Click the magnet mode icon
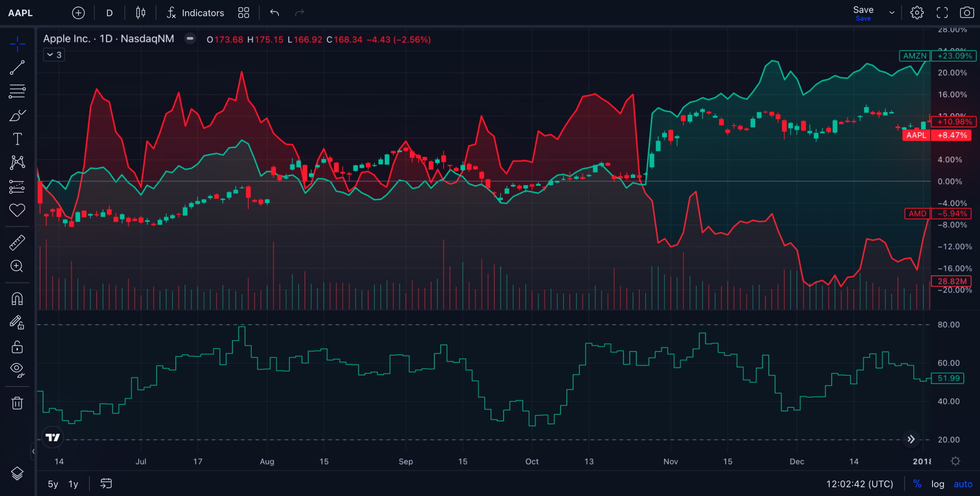The height and width of the screenshot is (496, 980). click(x=17, y=299)
